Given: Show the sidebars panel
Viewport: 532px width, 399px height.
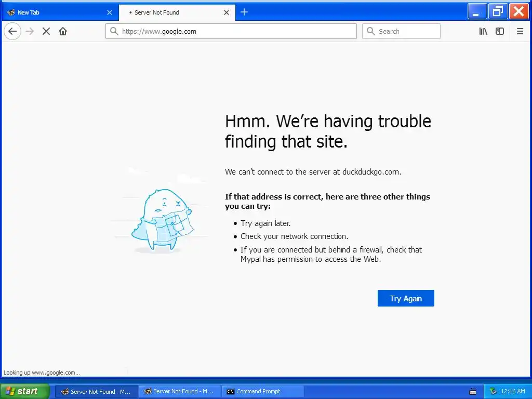Looking at the screenshot, I should coord(500,31).
